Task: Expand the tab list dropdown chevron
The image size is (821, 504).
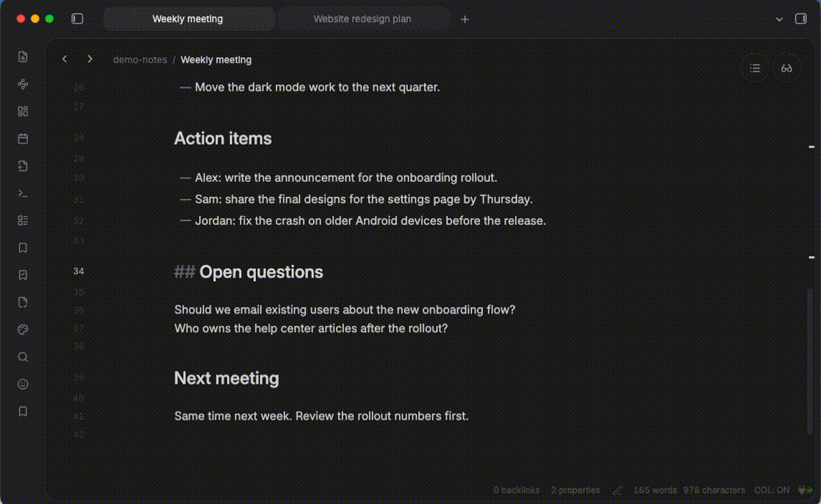Action: pyautogui.click(x=779, y=19)
